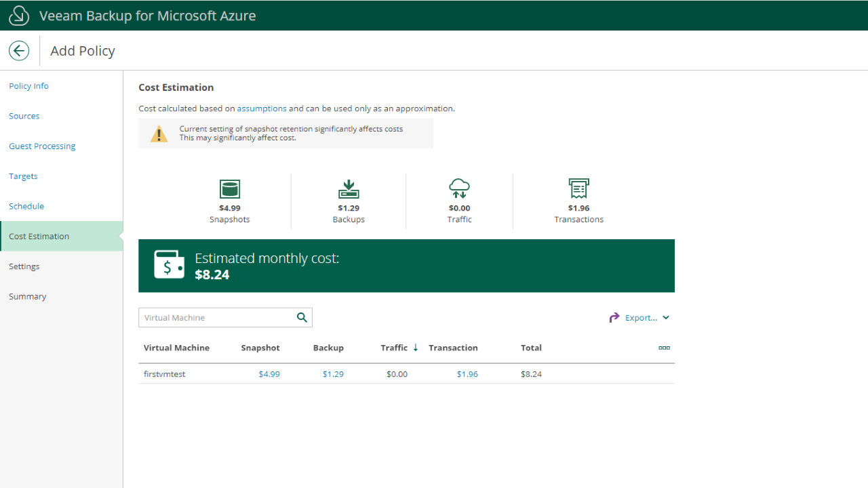Image resolution: width=868 pixels, height=488 pixels.
Task: Click the $1.96 transaction cost link
Action: tap(467, 374)
